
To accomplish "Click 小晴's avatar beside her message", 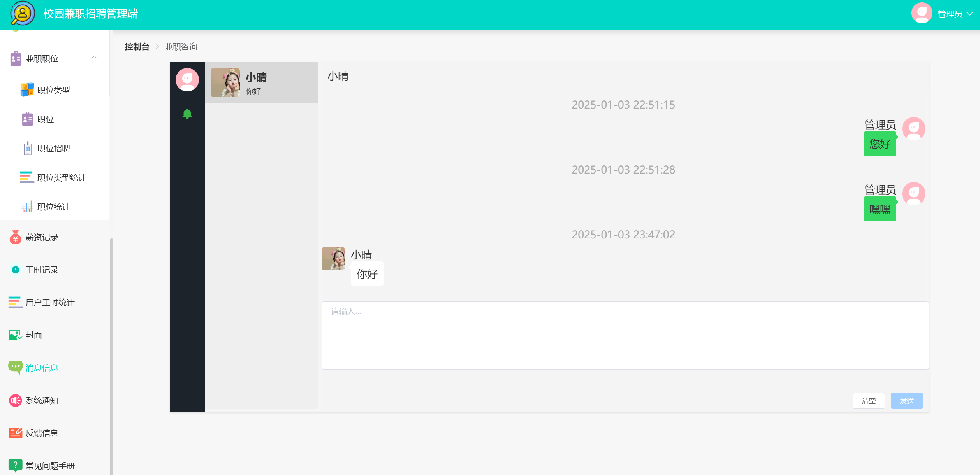I will 333,258.
